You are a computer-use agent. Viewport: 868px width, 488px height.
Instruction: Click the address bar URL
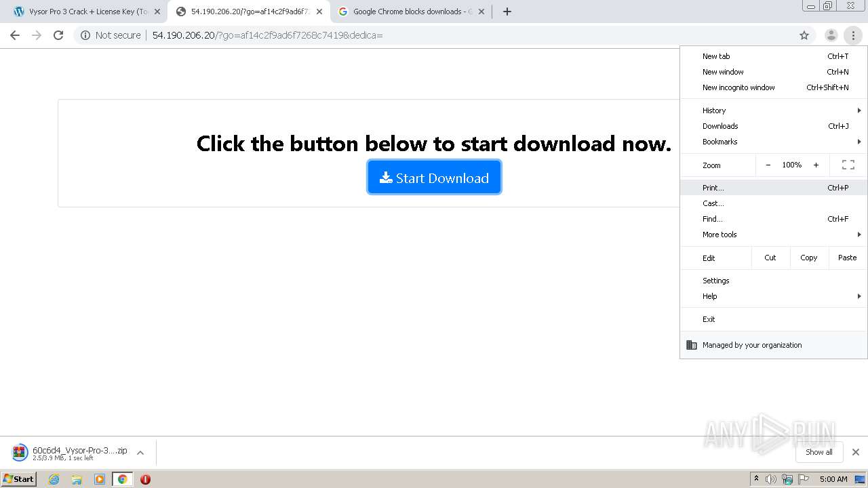point(267,35)
